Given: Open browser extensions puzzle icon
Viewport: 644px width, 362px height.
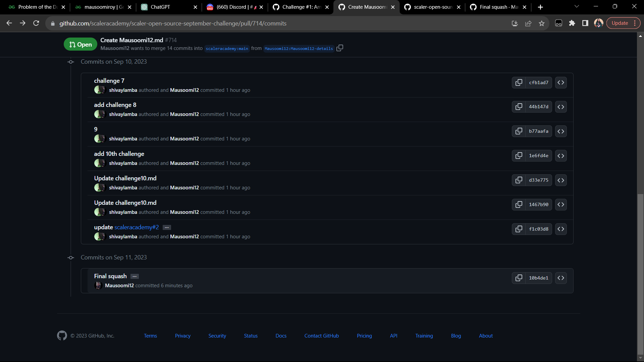Looking at the screenshot, I should point(572,23).
